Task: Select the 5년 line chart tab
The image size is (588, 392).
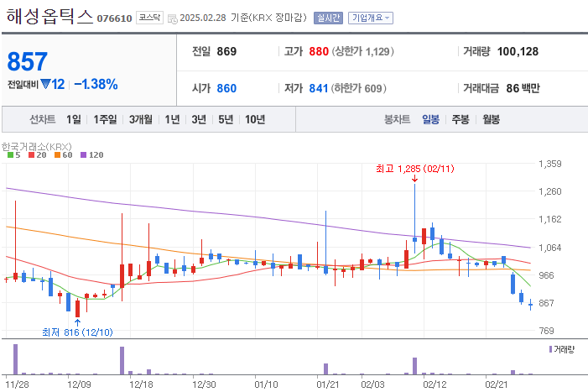Action: (226, 120)
